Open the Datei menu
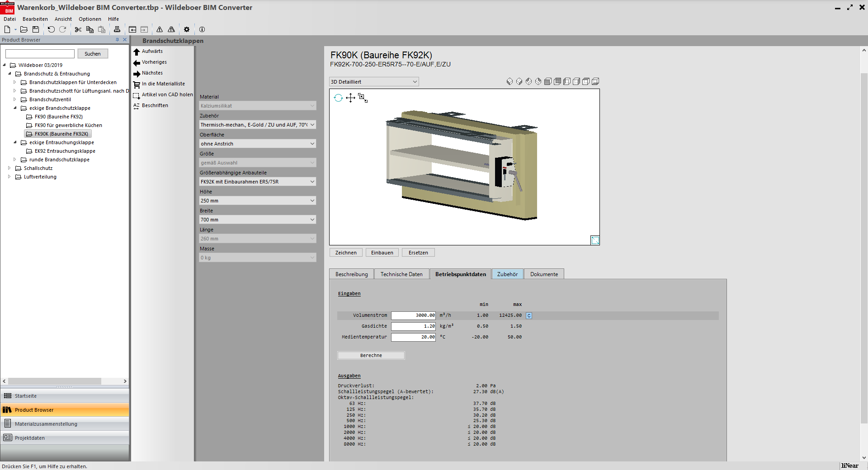This screenshot has height=470, width=868. click(x=9, y=19)
